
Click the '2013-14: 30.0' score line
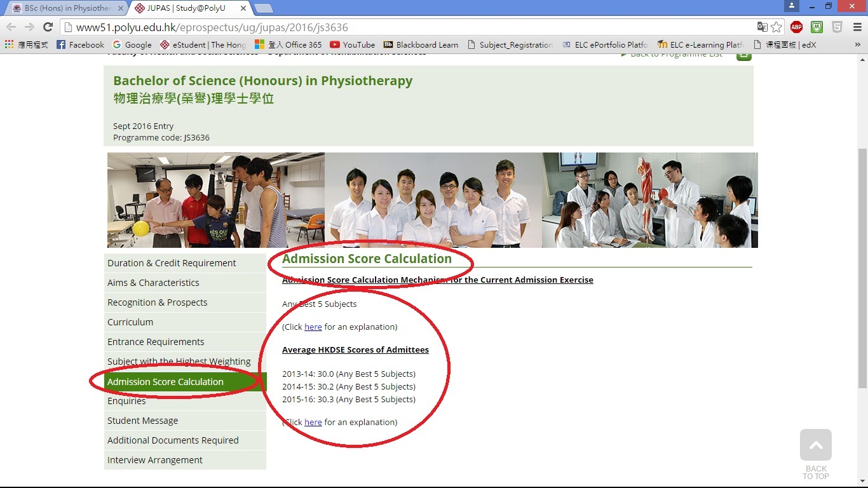click(349, 374)
